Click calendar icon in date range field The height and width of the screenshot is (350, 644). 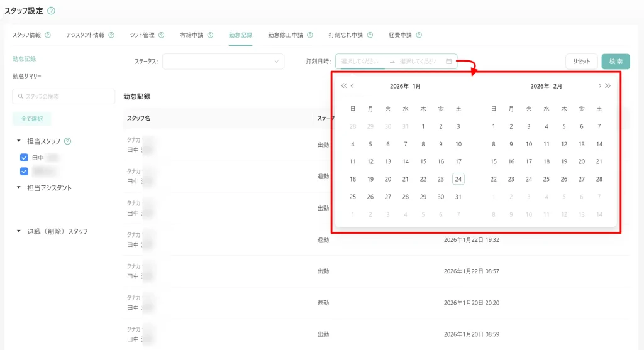(448, 62)
